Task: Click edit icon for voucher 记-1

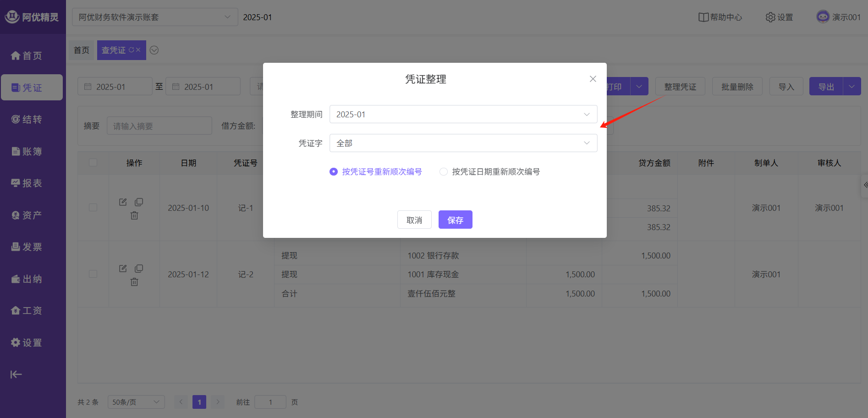Action: pyautogui.click(x=123, y=202)
